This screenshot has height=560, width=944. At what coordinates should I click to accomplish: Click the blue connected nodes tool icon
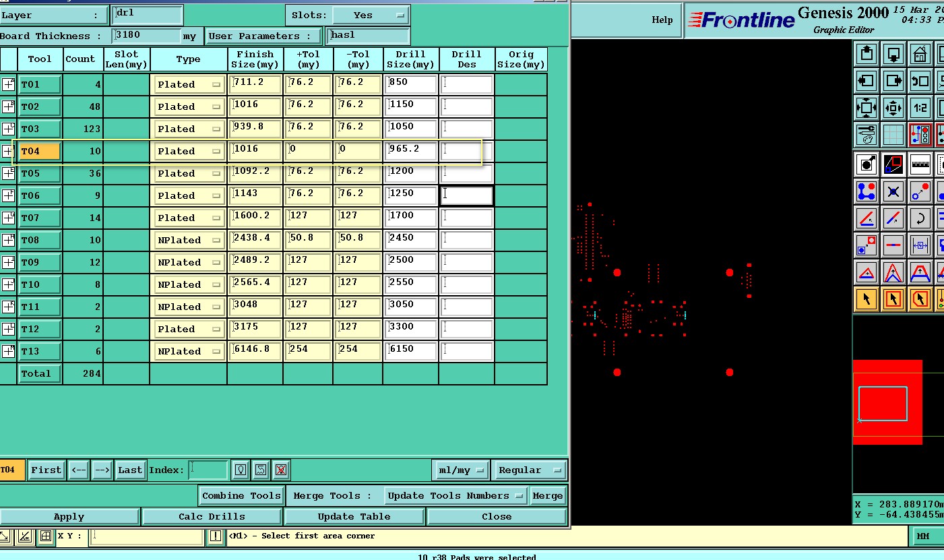(x=867, y=191)
